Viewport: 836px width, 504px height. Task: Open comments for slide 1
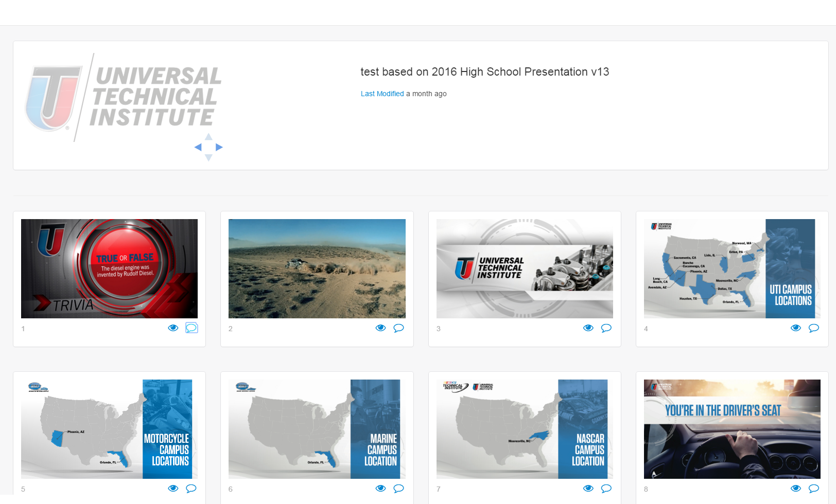pos(191,328)
